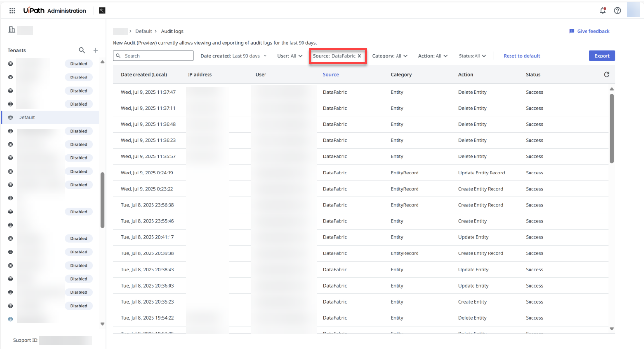644x349 pixels.
Task: Click the Action column header
Action: click(466, 75)
